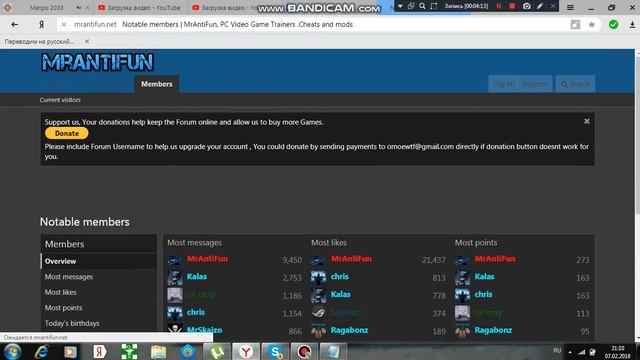The image size is (640, 360).
Task: Open the file explorer folder taskbar icon
Action: pos(158,352)
